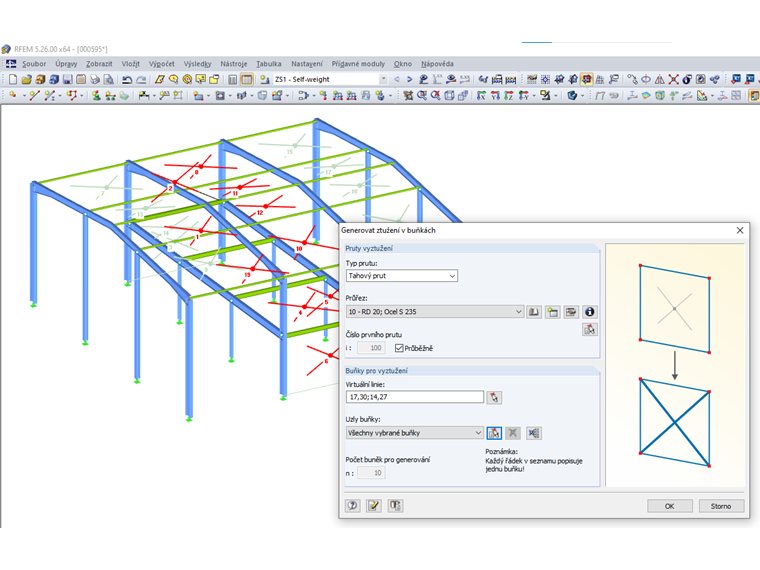Print using the printer icon
This screenshot has width=760, height=570.
[95, 79]
